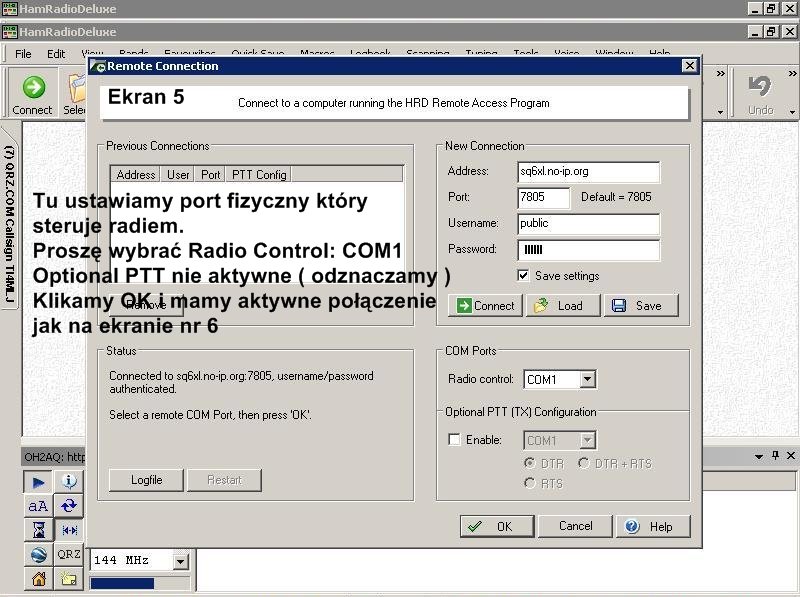Click the Help button
Image resolution: width=800 pixels, height=597 pixels.
654,526
